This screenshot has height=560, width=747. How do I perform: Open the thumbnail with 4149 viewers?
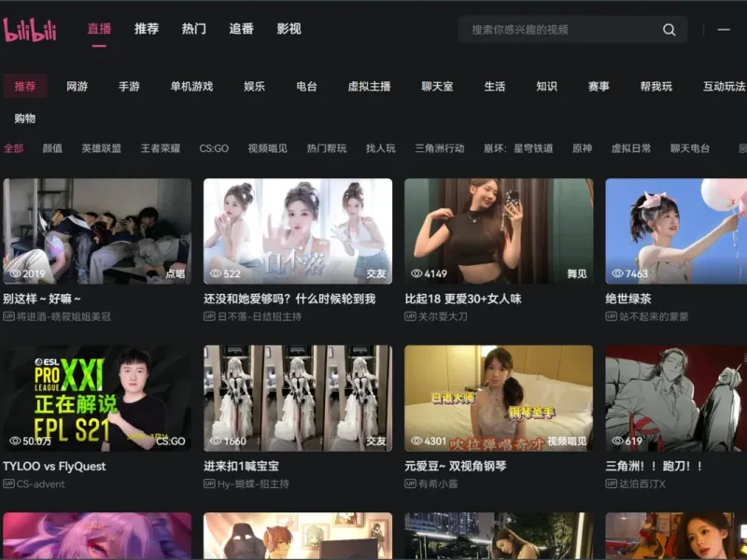click(499, 231)
